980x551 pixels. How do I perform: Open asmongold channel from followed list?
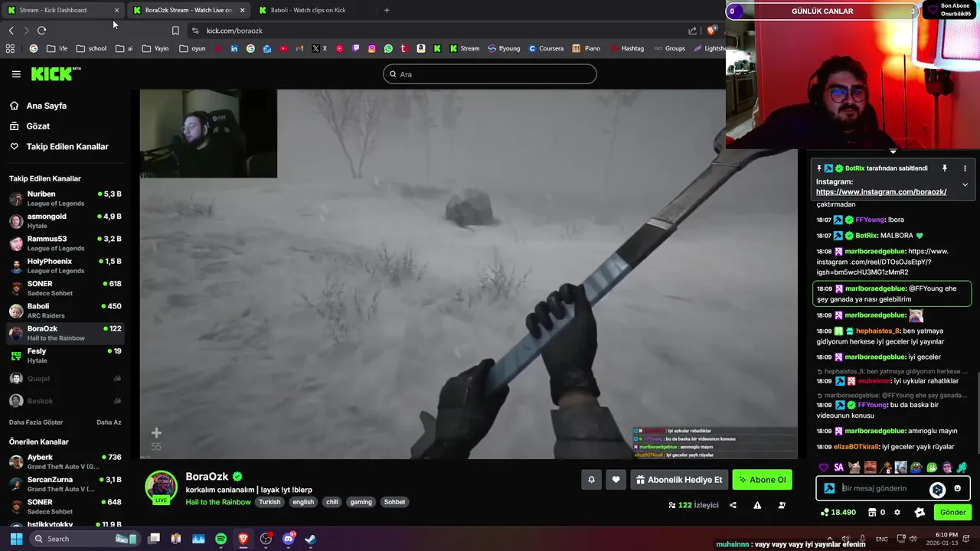coord(65,221)
